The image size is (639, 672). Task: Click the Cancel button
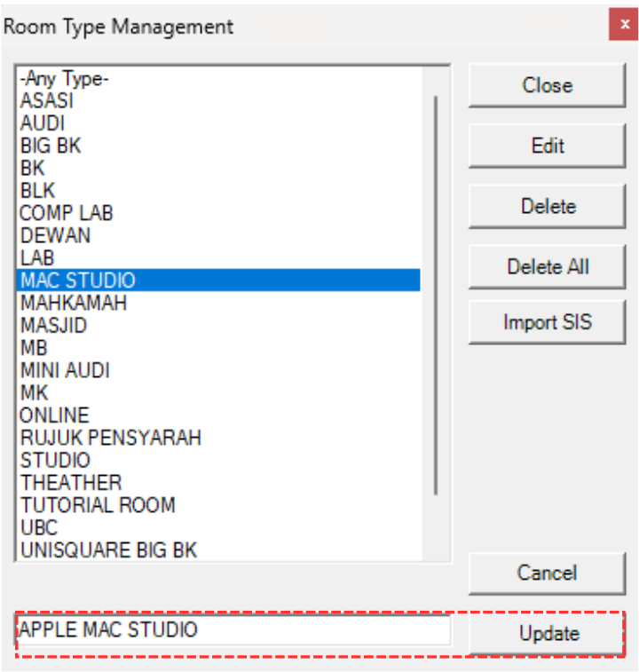548,573
